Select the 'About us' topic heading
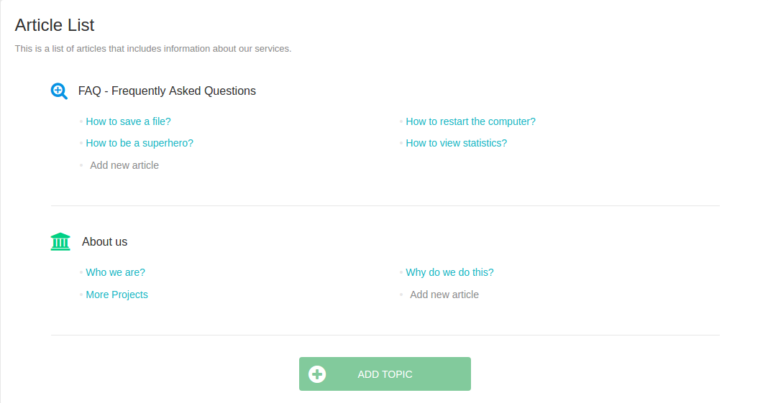Screen dimensions: 768x403 (x=104, y=242)
